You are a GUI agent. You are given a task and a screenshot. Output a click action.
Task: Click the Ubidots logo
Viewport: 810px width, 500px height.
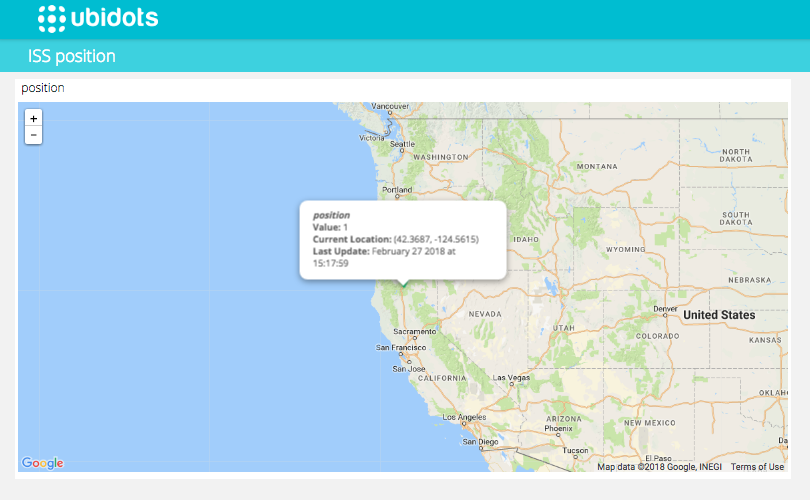click(98, 19)
